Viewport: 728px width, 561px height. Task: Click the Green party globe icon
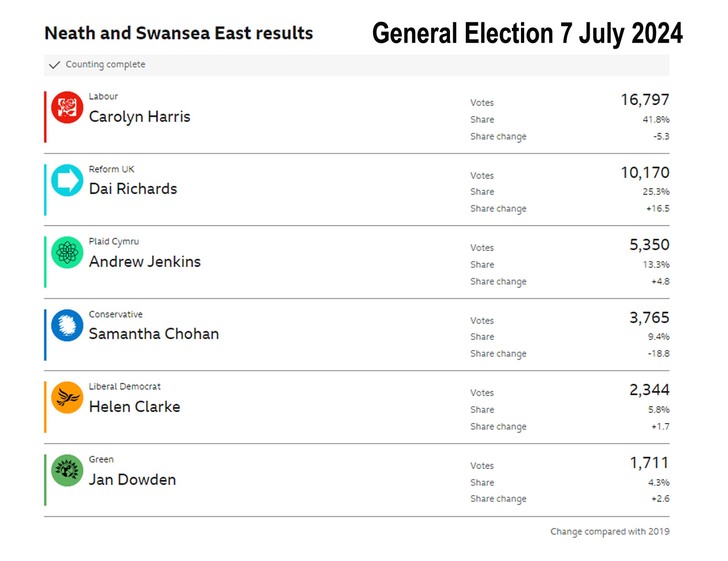[x=67, y=470]
